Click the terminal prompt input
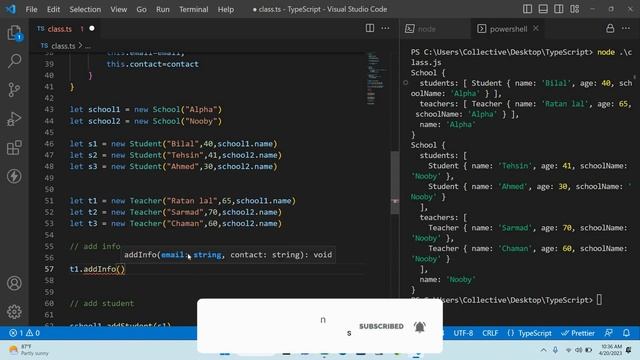Viewport: 640px width, 360px height. (599, 300)
